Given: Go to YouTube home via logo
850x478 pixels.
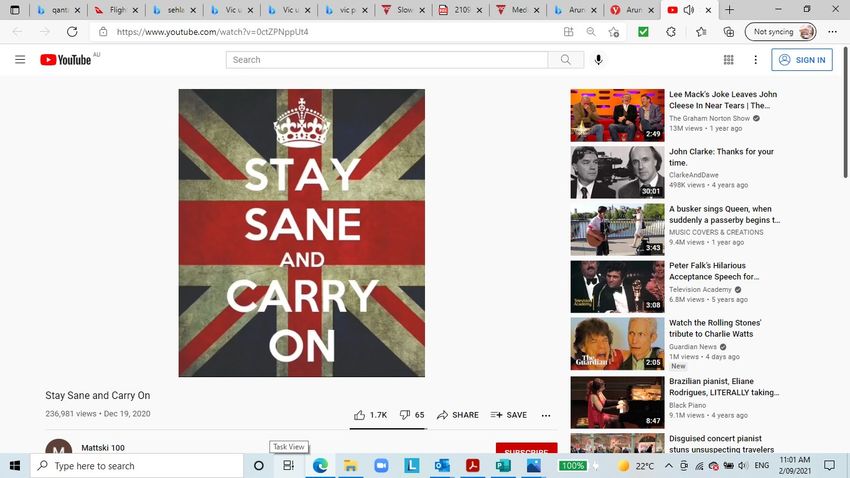Looking at the screenshot, I should pos(66,60).
